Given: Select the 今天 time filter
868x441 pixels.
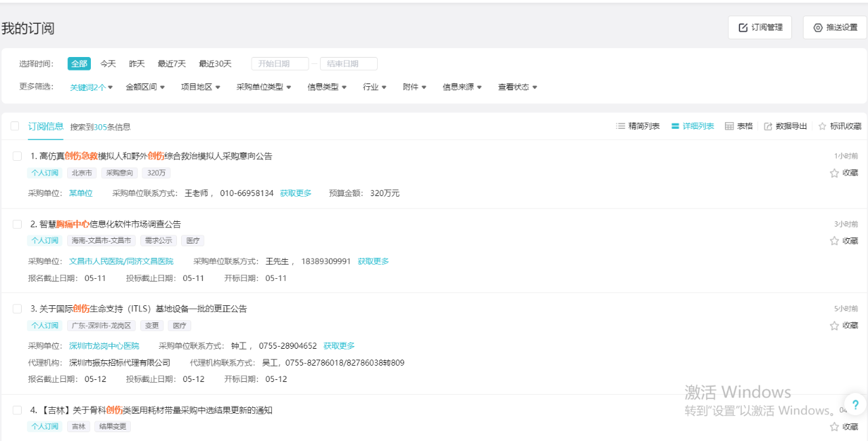Looking at the screenshot, I should pyautogui.click(x=108, y=64).
